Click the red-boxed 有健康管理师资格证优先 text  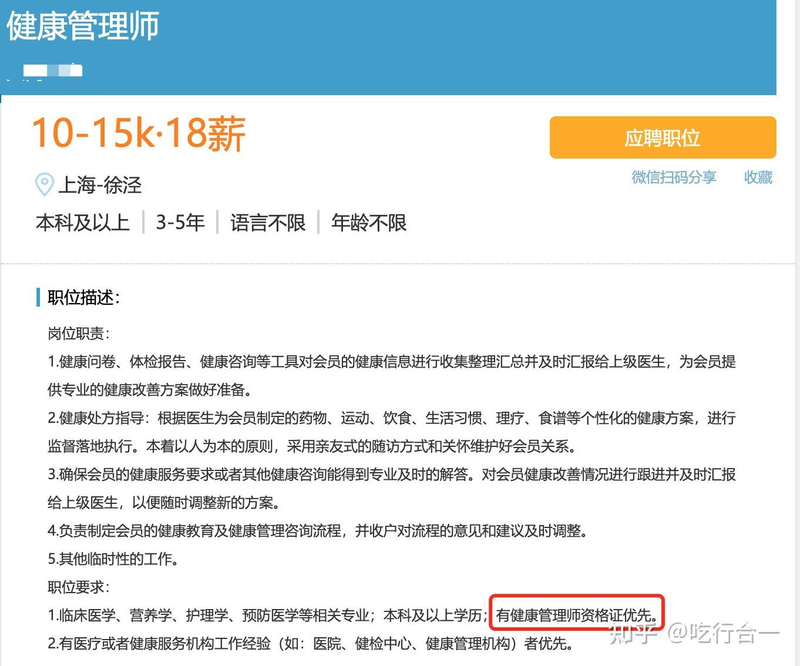tap(577, 614)
